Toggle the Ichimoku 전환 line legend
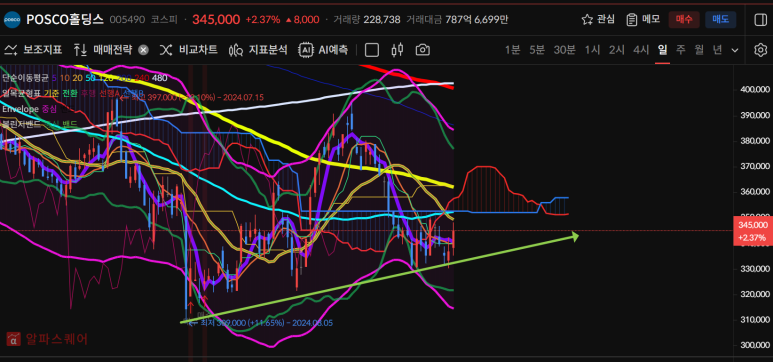Viewport: 773px width, 362px height. 70,93
